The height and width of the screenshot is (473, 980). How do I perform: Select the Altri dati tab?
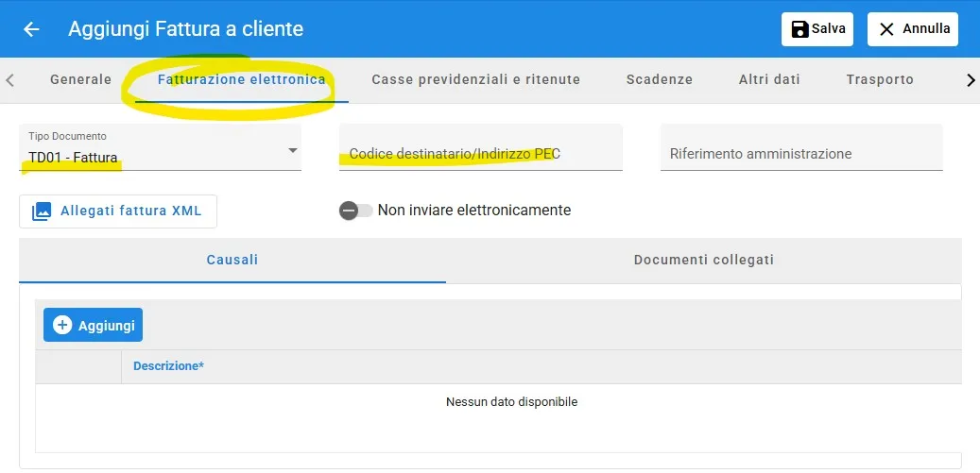(769, 80)
